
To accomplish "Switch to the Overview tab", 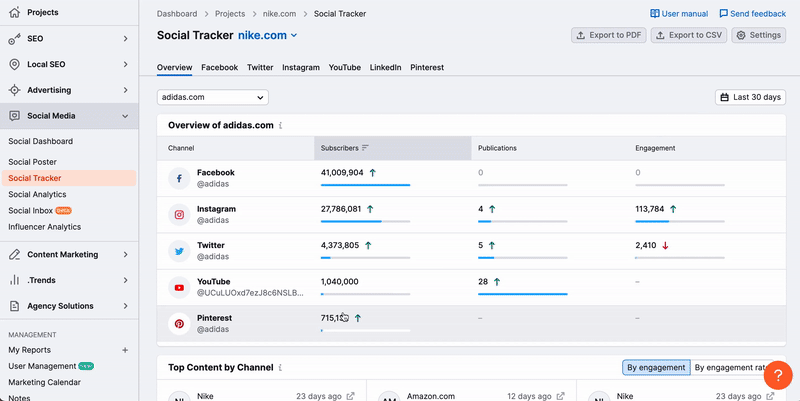I will (174, 67).
